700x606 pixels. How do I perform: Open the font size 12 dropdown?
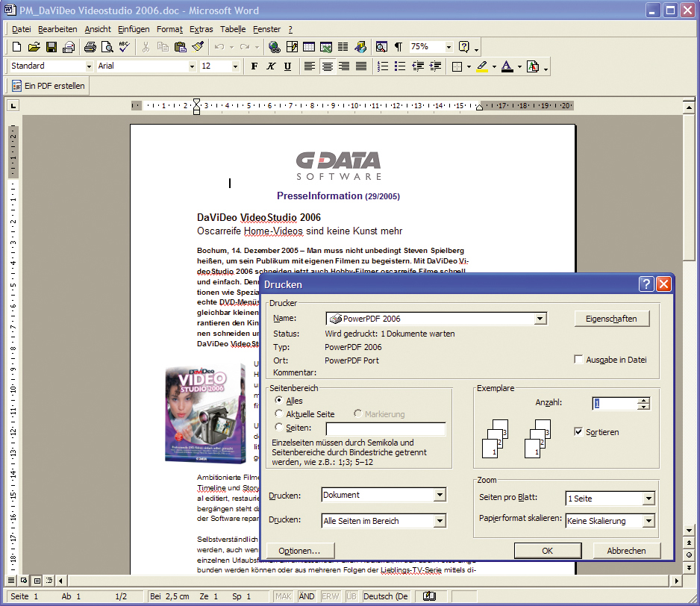point(235,66)
